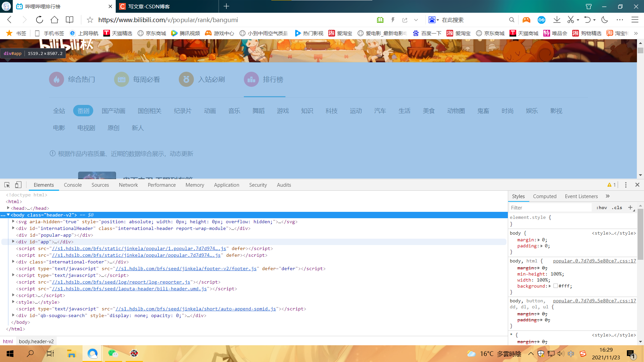
Task: Toggle the device toolbar icon in DevTools
Action: coord(18,185)
